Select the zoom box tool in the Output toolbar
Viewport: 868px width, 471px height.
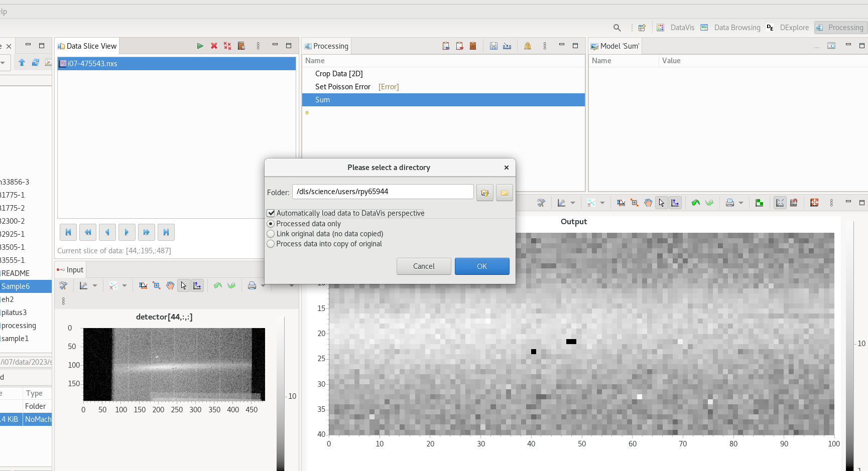coord(635,203)
